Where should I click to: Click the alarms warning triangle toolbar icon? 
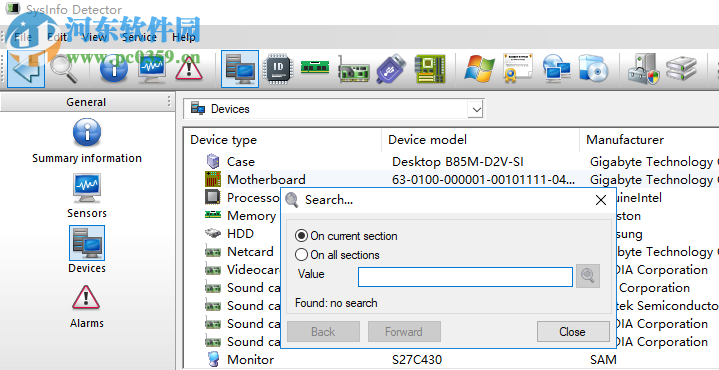coord(188,69)
